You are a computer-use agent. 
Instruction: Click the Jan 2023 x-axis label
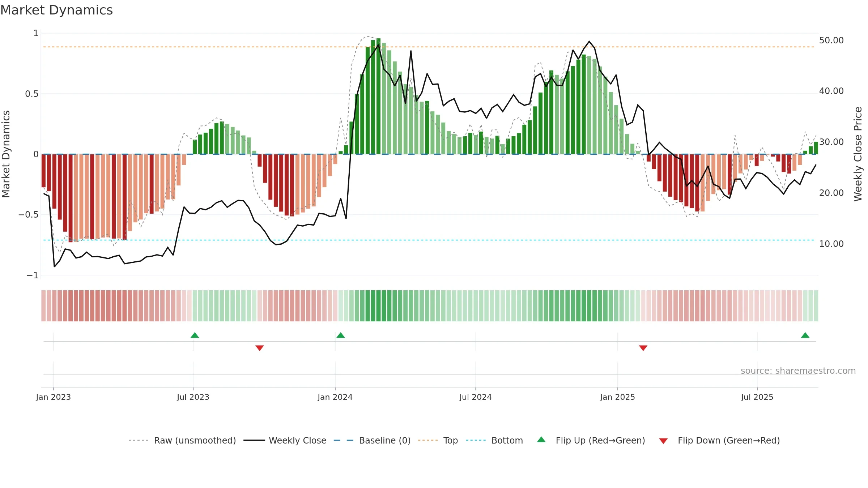click(x=54, y=397)
